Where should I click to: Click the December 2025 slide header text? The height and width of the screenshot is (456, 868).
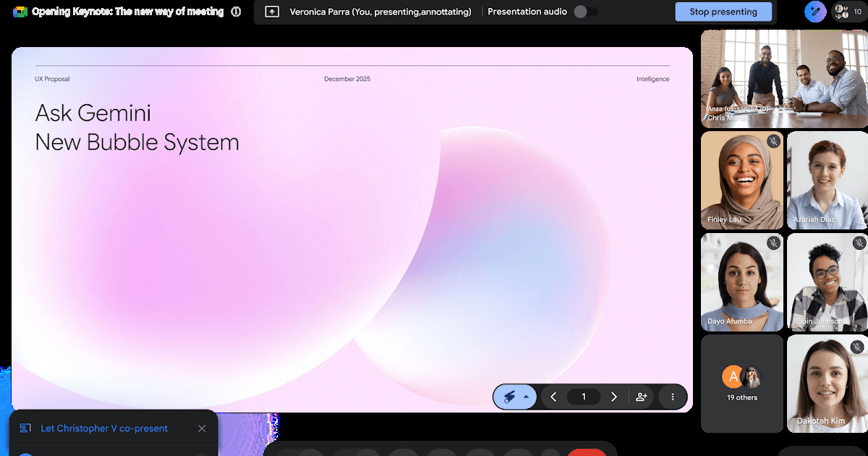[347, 79]
